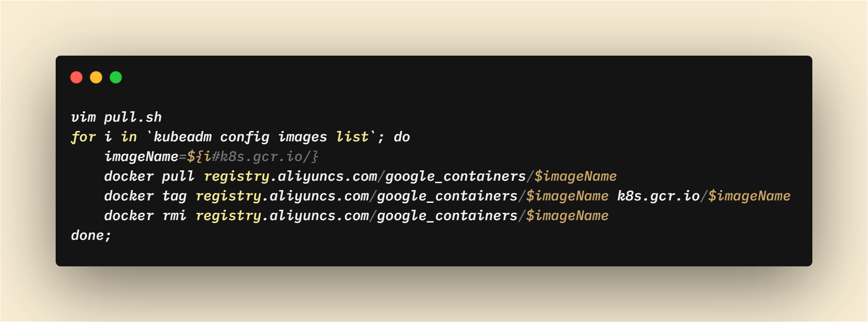This screenshot has height=322, width=868.
Task: Click 'rmi' in docker rmi line
Action: (x=174, y=216)
